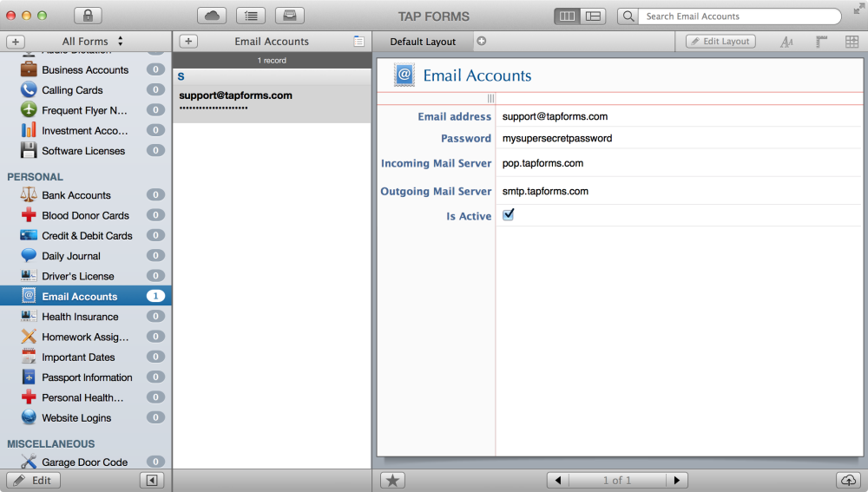Focus the Search Email Accounts field
The width and height of the screenshot is (868, 492).
[740, 16]
